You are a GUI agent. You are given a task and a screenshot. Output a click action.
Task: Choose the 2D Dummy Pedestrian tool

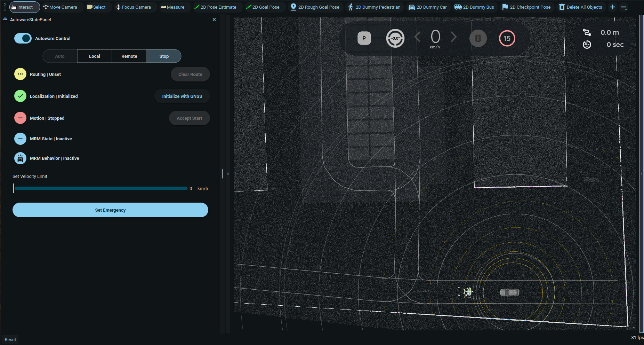tap(374, 7)
